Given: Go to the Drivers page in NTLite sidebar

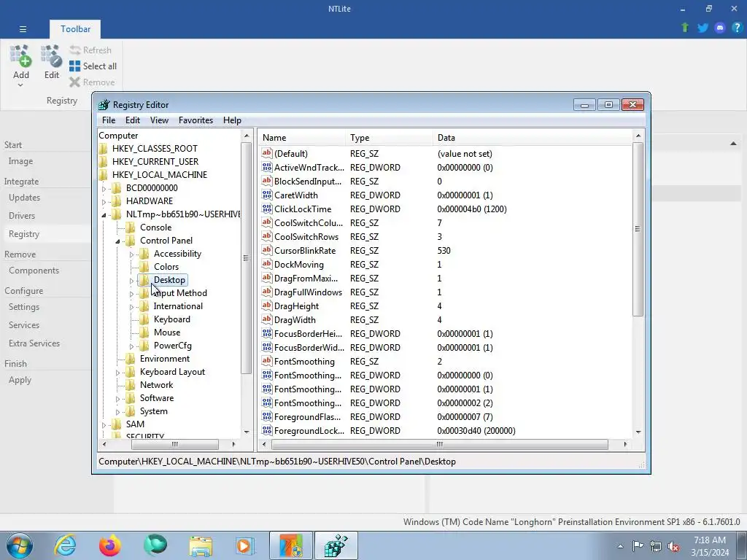Looking at the screenshot, I should 22,215.
